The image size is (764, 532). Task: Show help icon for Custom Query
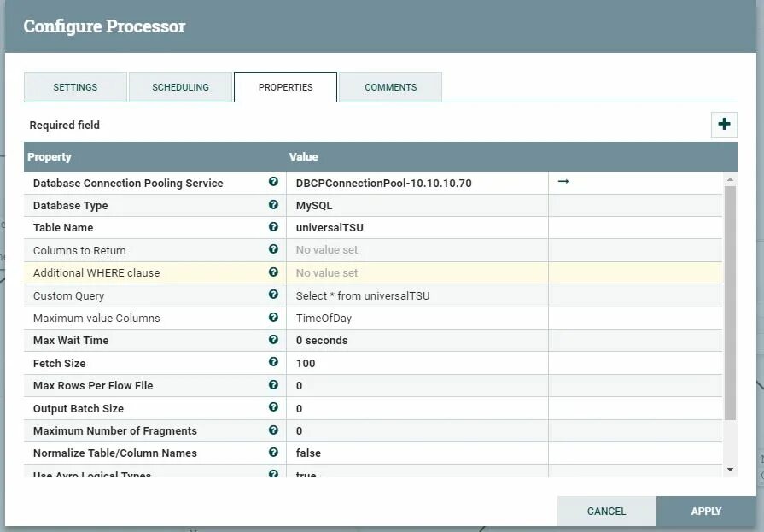point(273,295)
